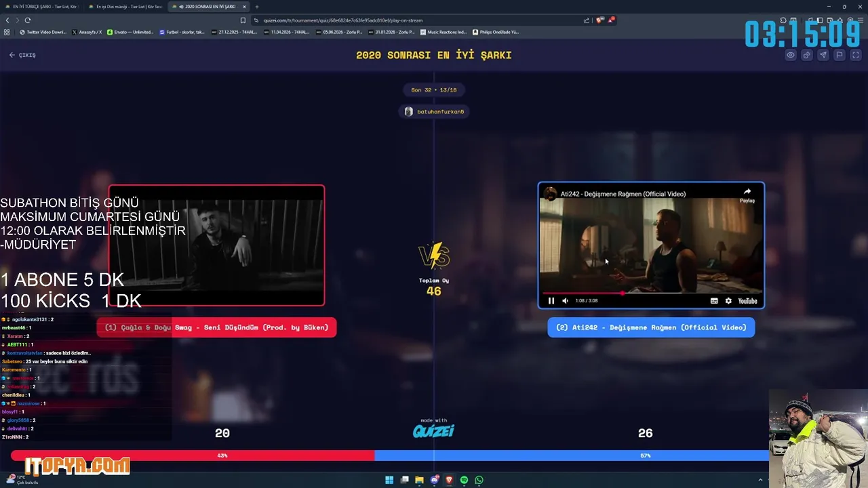This screenshot has height=488, width=868.
Task: Click the Quizei logo at bottom
Action: coord(434,430)
